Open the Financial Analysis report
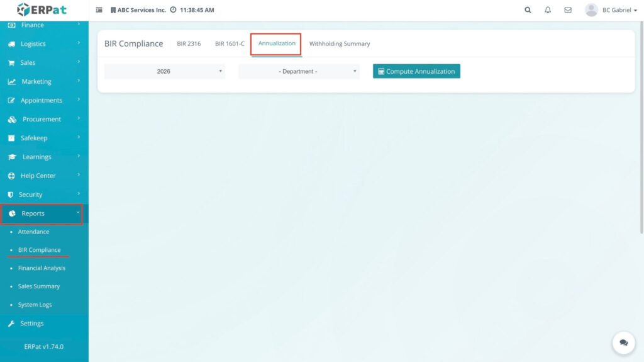This screenshot has width=644, height=362. coord(42,268)
